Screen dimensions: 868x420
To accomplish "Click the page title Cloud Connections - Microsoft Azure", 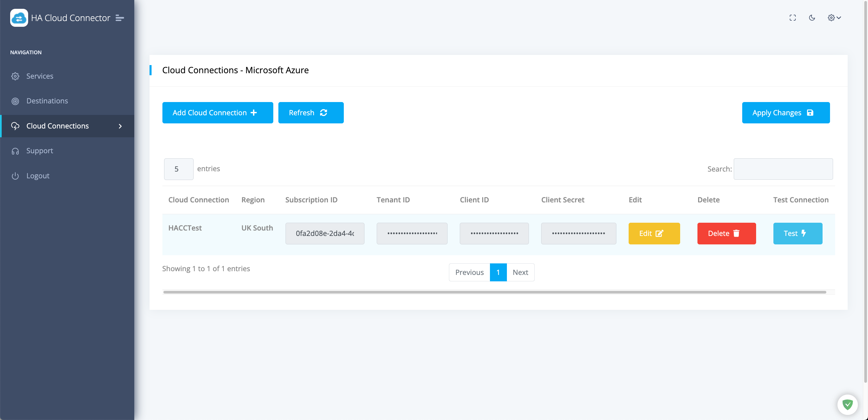I will [x=235, y=70].
